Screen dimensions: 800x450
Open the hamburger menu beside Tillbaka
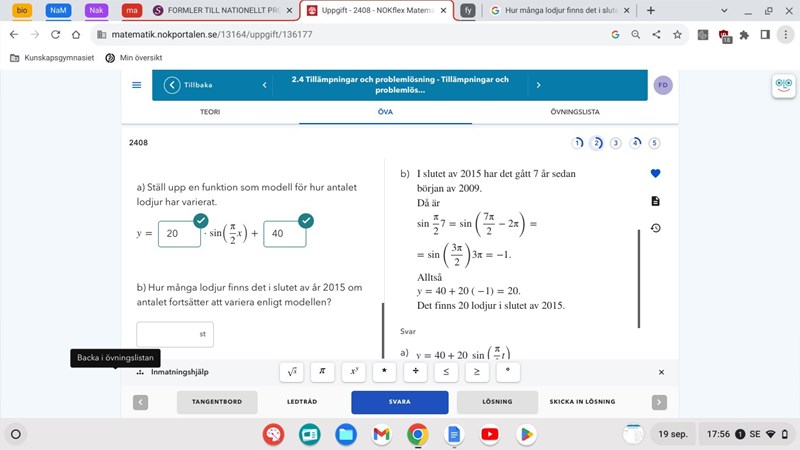click(136, 85)
